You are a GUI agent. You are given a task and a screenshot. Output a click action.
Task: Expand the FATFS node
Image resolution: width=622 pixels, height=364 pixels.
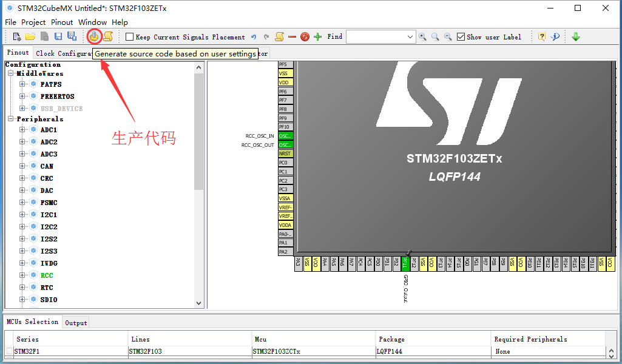22,84
